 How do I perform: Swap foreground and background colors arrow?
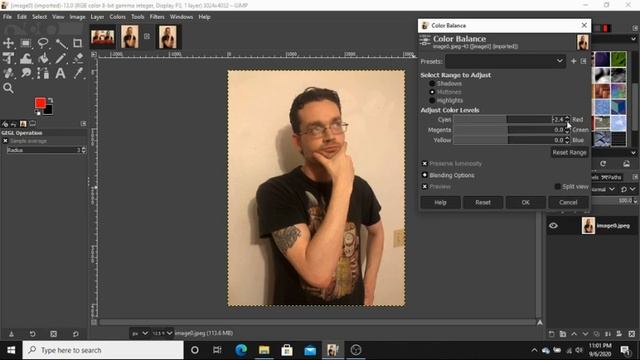(x=50, y=100)
